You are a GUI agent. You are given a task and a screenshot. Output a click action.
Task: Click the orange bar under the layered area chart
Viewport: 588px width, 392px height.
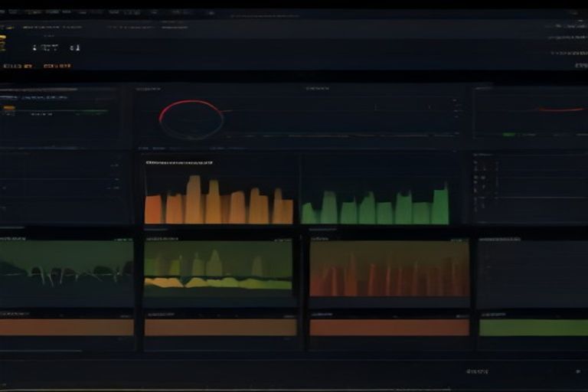(x=220, y=328)
